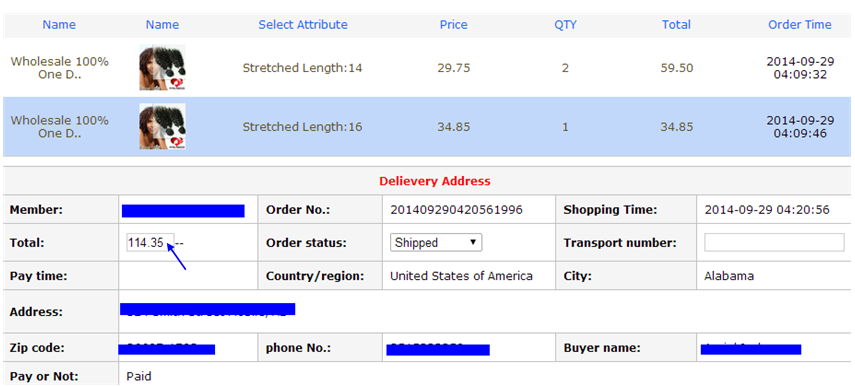Sort by the Price column header
855x387 pixels.
454,25
